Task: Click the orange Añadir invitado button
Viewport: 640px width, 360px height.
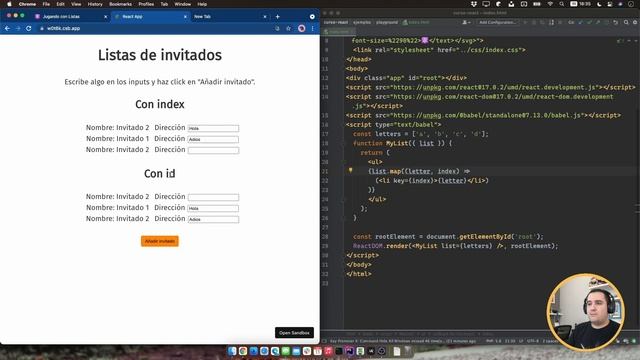Action: pyautogui.click(x=160, y=241)
